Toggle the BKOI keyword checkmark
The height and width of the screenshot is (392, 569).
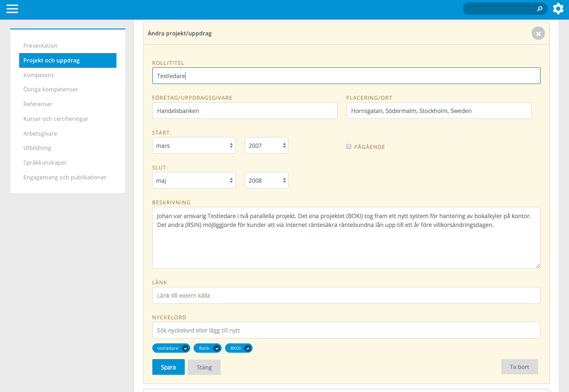tap(248, 348)
